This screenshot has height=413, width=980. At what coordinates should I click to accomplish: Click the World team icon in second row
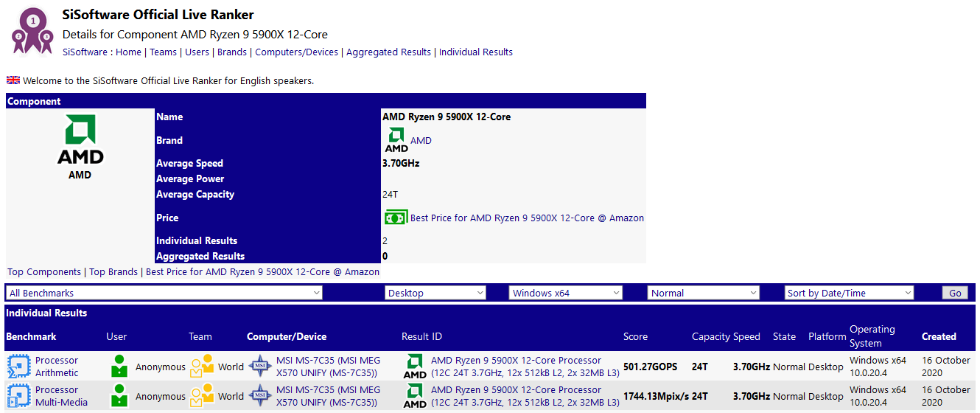click(201, 396)
